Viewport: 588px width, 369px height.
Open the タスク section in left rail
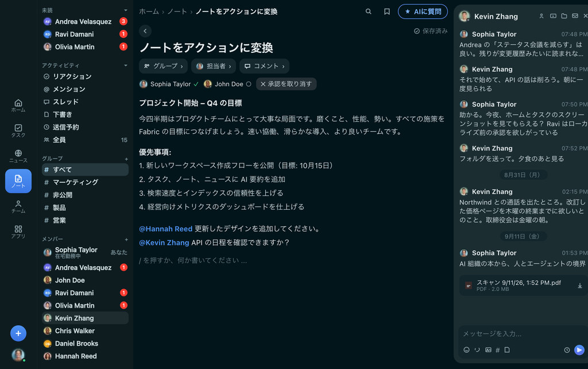point(18,130)
